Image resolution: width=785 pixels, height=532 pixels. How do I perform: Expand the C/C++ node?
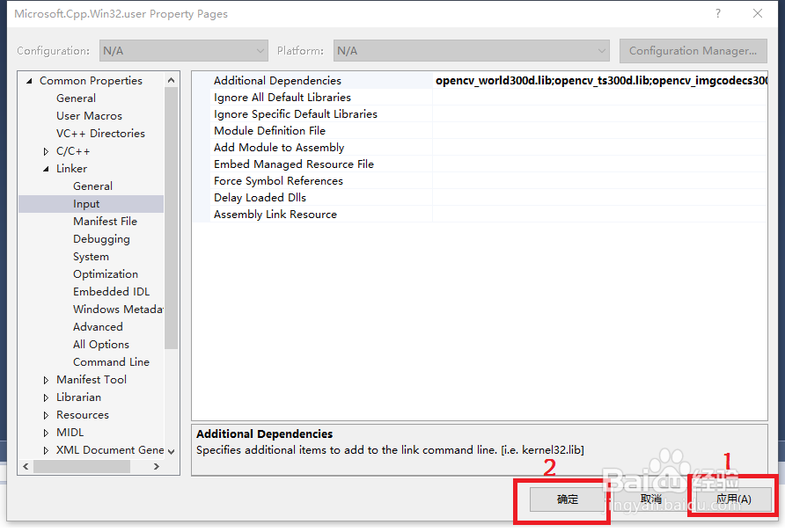tap(46, 151)
